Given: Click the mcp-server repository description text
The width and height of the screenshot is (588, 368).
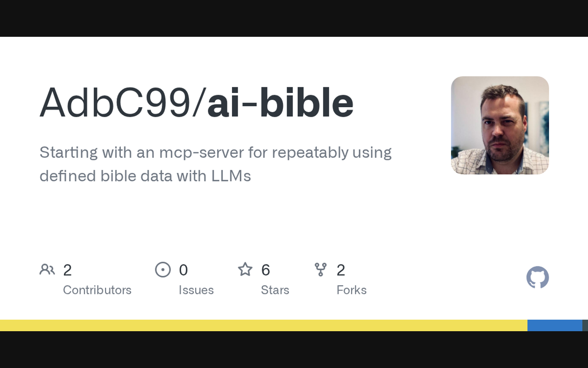Looking at the screenshot, I should click(x=215, y=164).
